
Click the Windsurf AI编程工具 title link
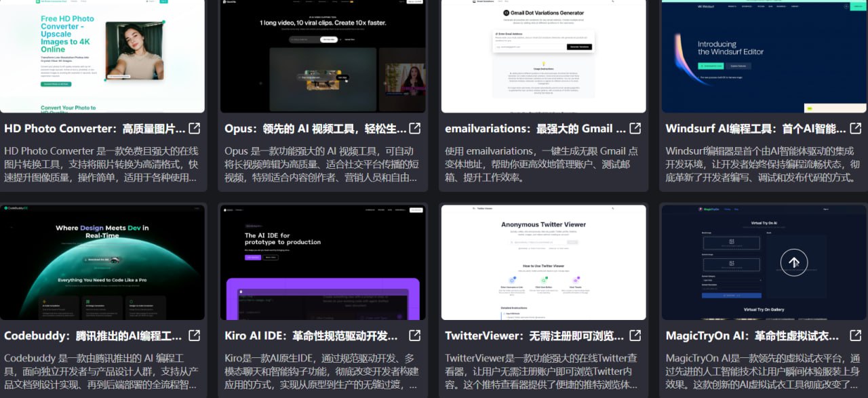756,128
